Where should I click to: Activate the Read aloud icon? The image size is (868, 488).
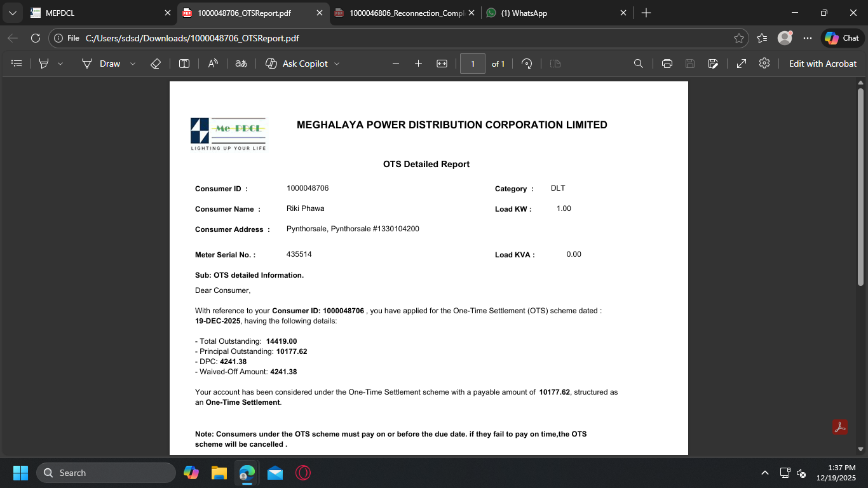(x=213, y=64)
